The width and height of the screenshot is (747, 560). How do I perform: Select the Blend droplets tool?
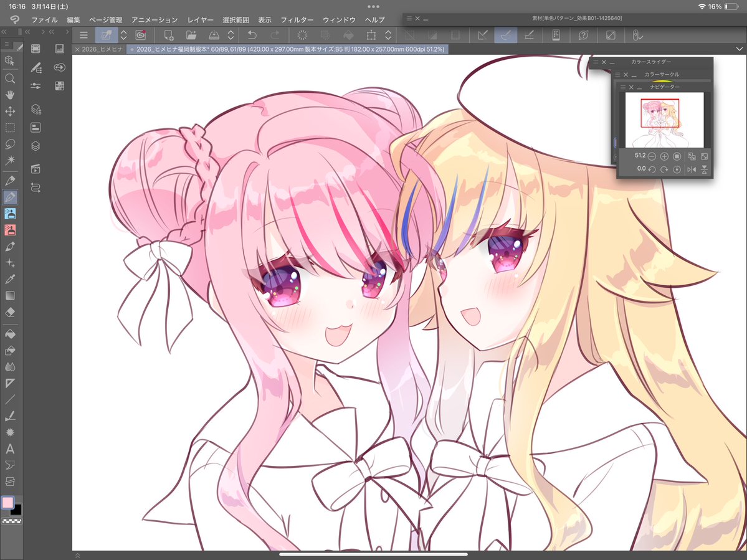[x=9, y=367]
